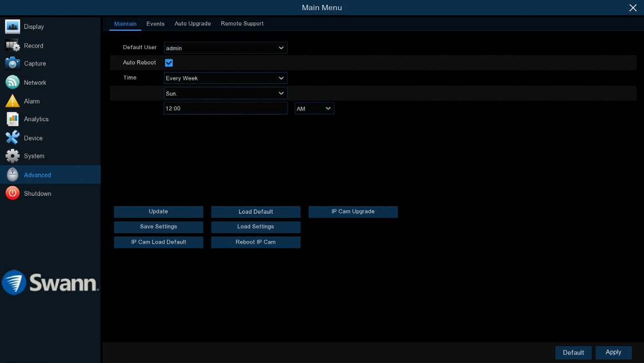Select the Analytics chart icon
The image size is (644, 363).
pos(12,119)
